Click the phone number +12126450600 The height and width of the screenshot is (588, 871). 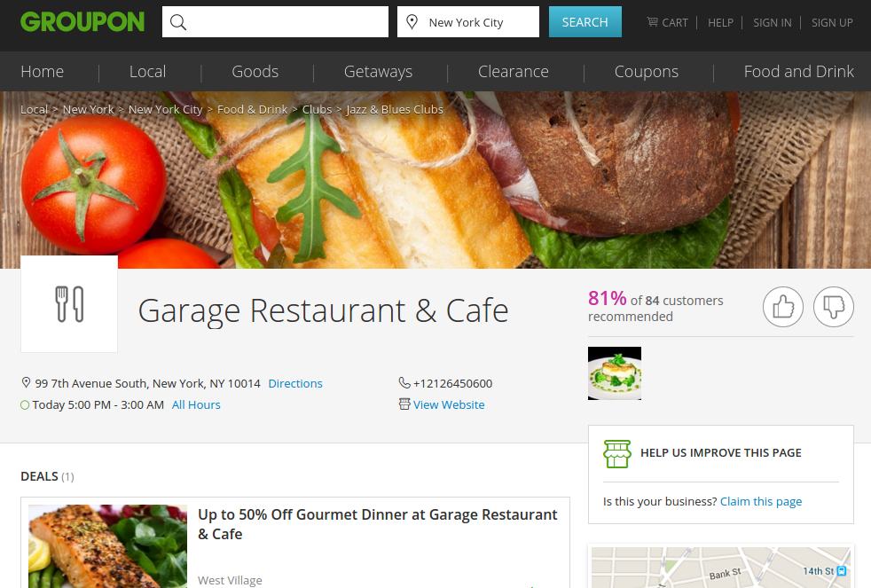(x=452, y=383)
